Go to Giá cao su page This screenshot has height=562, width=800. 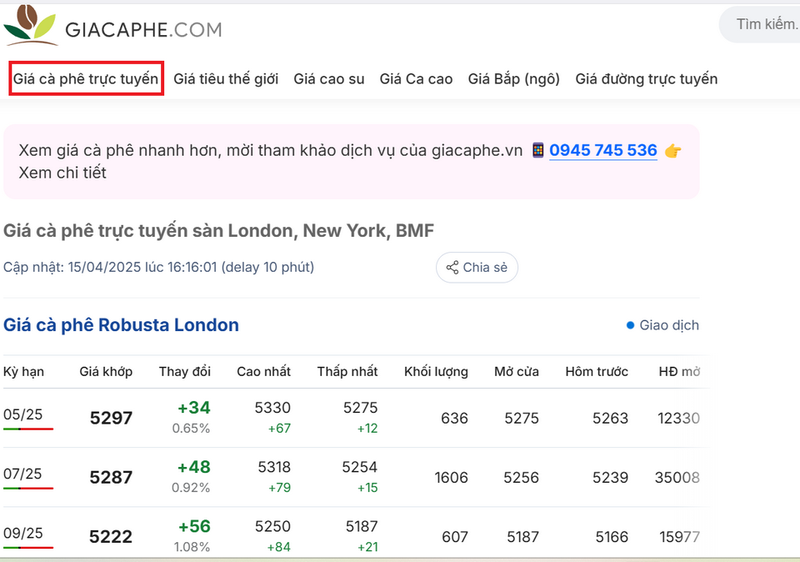(x=329, y=79)
